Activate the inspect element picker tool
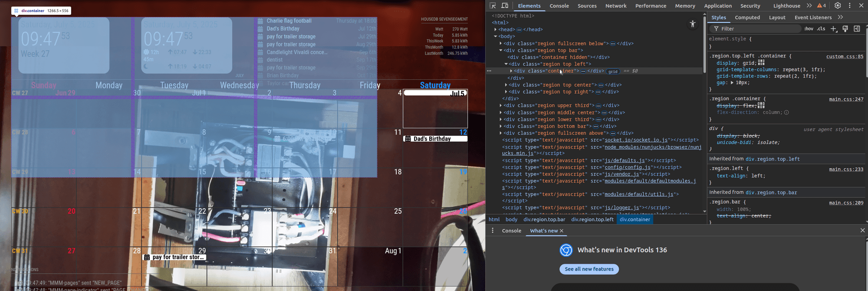The image size is (868, 291). coord(493,6)
